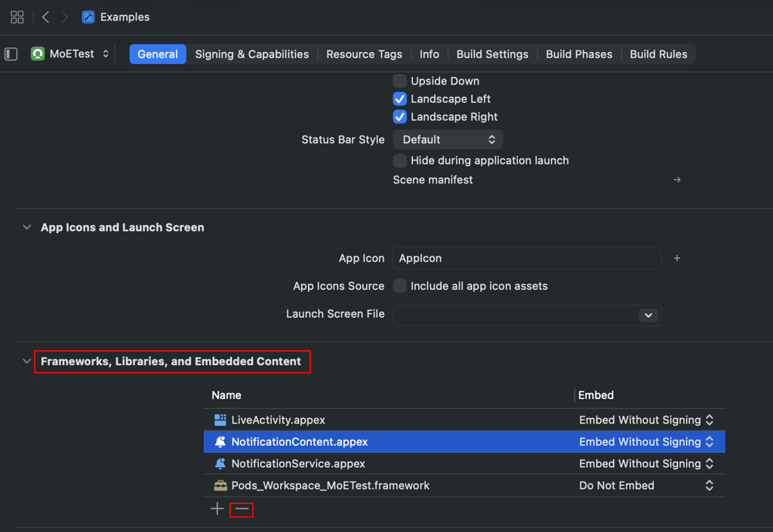Select the General tab
Viewport: 773px width, 532px height.
point(158,54)
